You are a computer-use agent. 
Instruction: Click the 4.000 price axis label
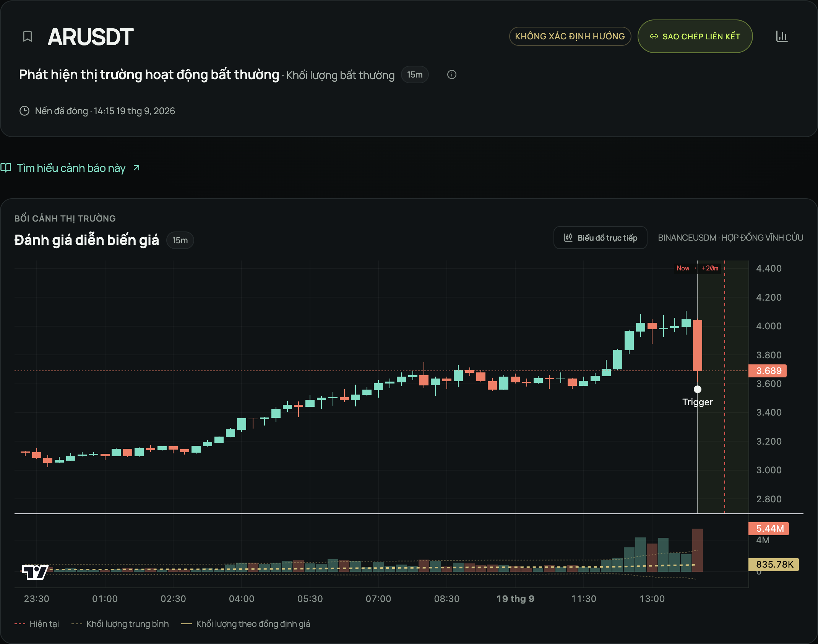(x=769, y=326)
